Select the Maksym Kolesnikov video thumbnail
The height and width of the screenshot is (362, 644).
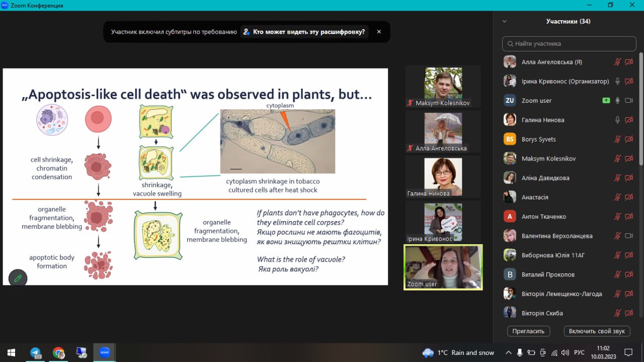coord(443,87)
